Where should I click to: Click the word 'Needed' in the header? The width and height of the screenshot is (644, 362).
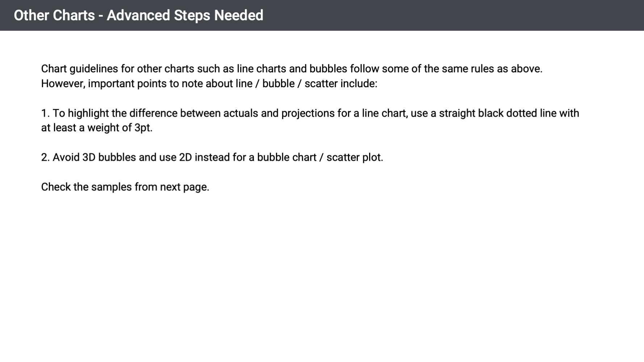[238, 16]
